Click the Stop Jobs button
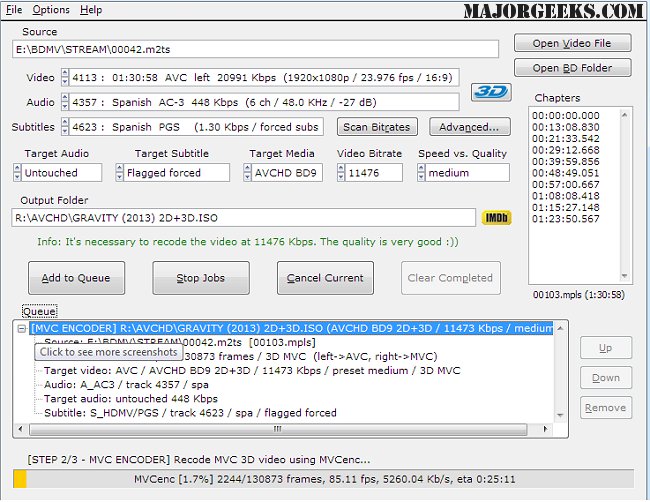Viewport: 650px width, 502px height. pyautogui.click(x=201, y=278)
